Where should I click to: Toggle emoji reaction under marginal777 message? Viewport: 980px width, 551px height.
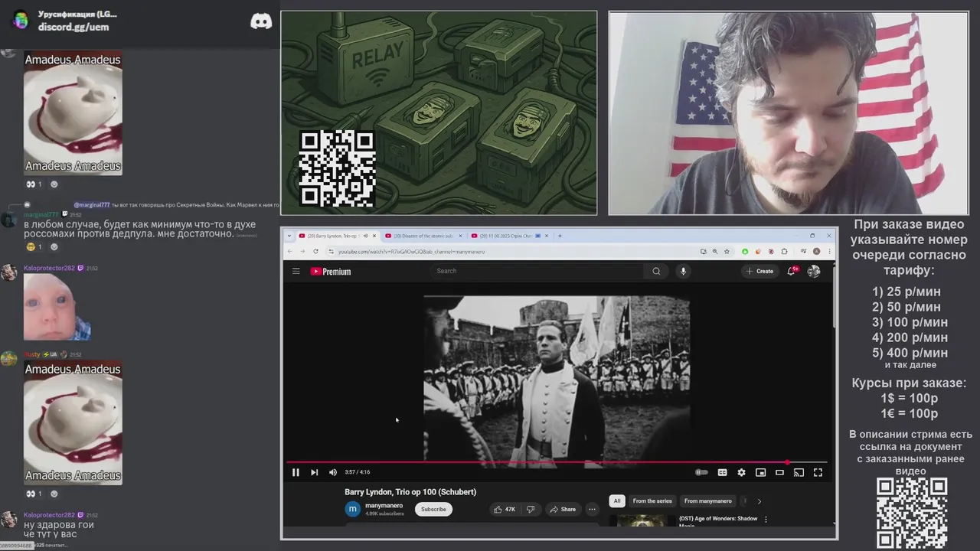[34, 247]
